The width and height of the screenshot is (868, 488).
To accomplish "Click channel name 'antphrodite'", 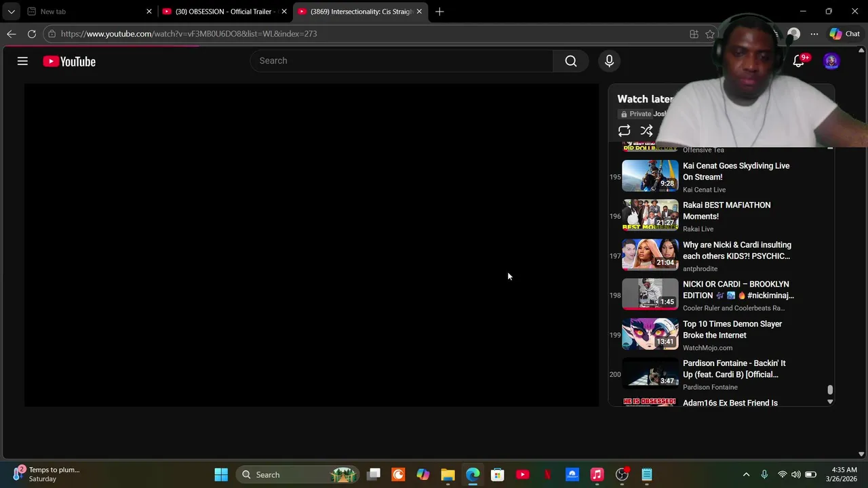I will point(700,269).
